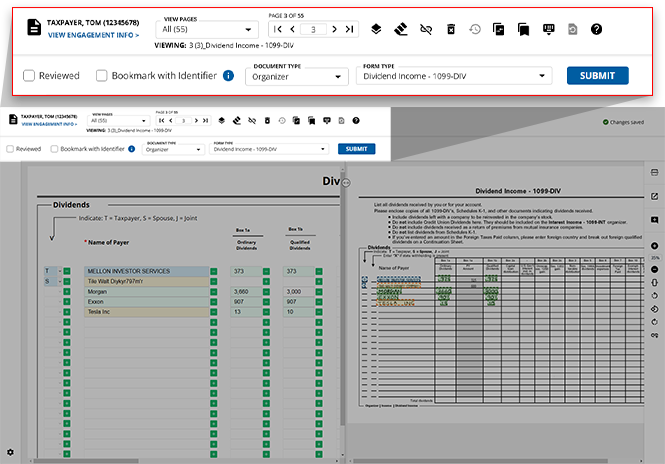Click the add comment icon on right sidebar
Screen dimensions: 665x464
coord(654,219)
